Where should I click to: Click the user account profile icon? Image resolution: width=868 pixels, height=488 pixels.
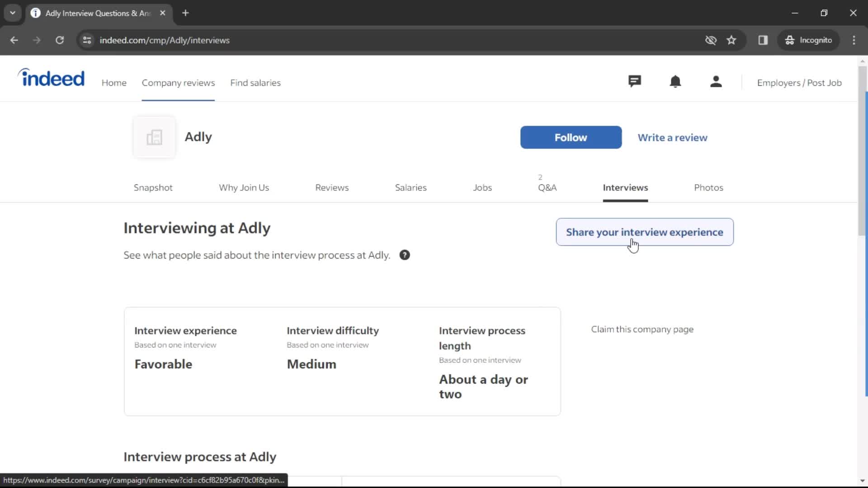coord(716,82)
